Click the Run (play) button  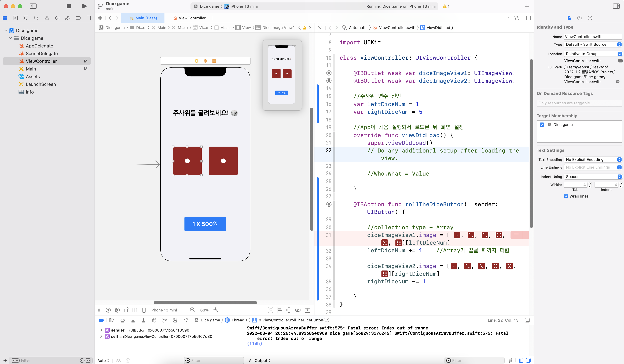pyautogui.click(x=85, y=6)
